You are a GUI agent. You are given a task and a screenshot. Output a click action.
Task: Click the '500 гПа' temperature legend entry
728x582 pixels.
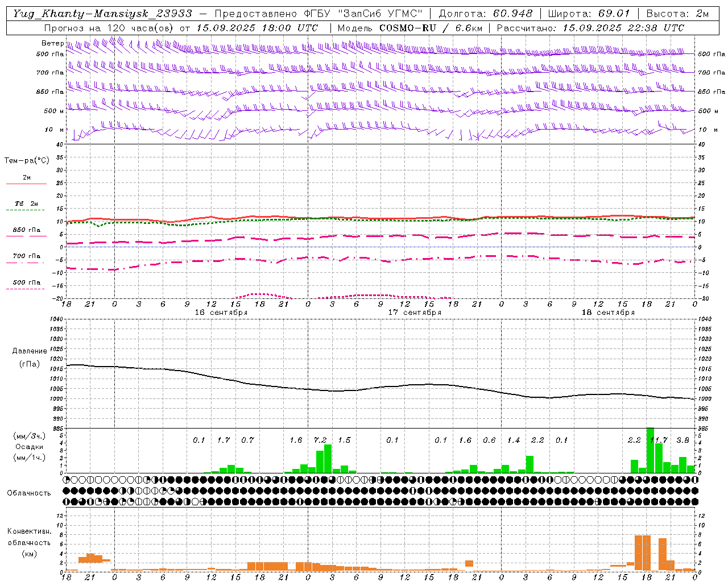[26, 282]
